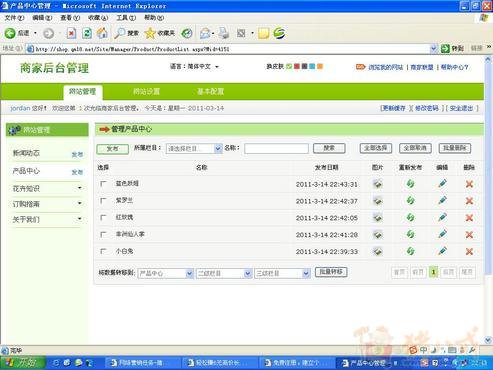Click the 搜索 search button beside name field
The height and width of the screenshot is (370, 493).
(x=329, y=148)
